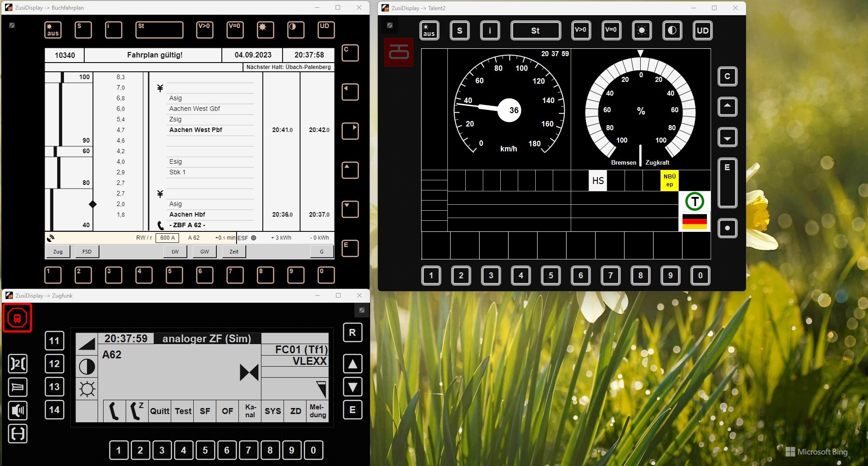Select the GW softkey in Buchfahrplan
The width and height of the screenshot is (868, 466).
coord(205,252)
